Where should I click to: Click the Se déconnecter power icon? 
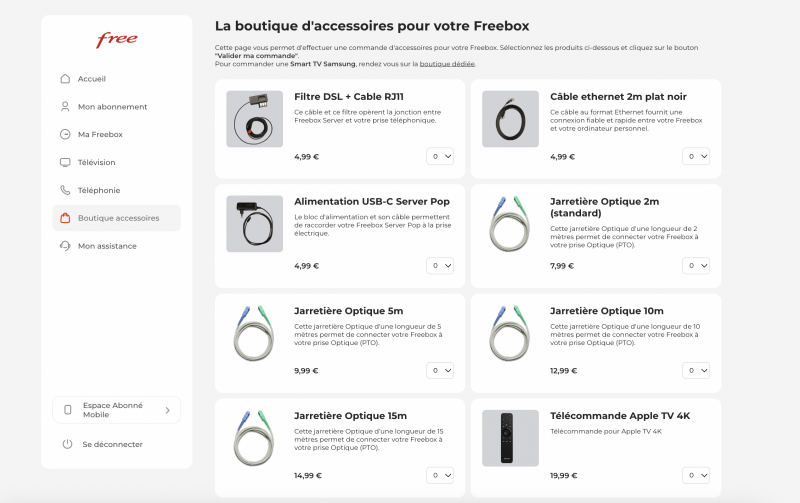pos(67,444)
